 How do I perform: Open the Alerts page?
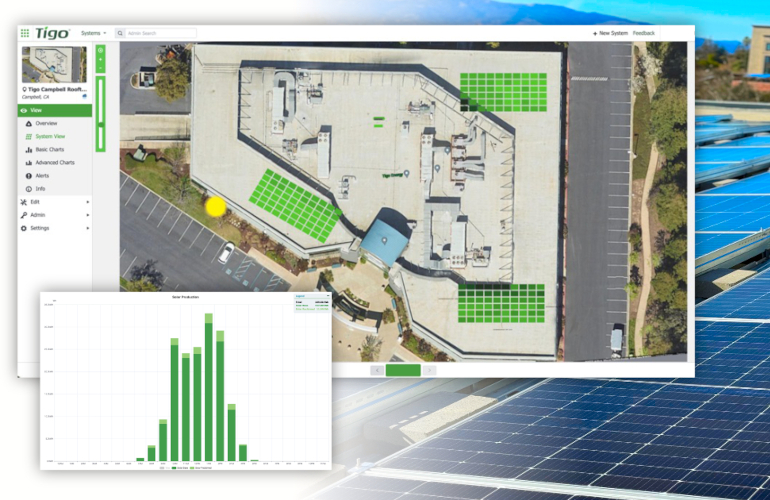pos(42,175)
